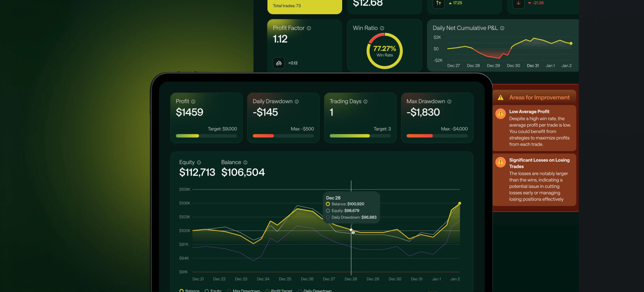The image size is (644, 292).
Task: Click the Max Drawdown red progress bar
Action: click(x=437, y=136)
